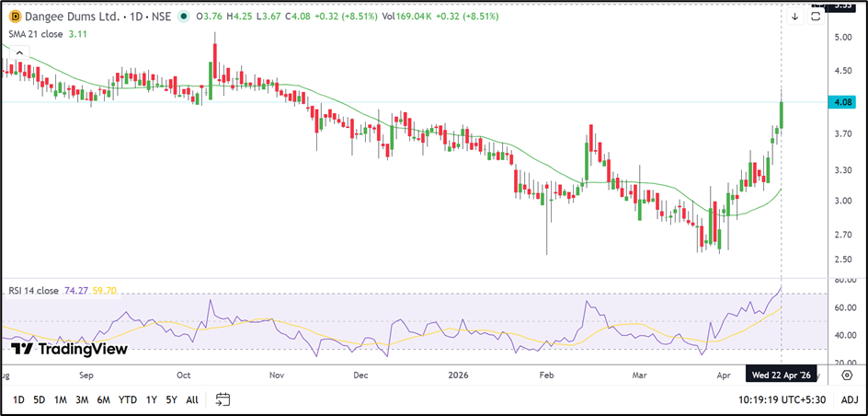Open chart settings gear near time axis
This screenshot has width=868, height=416.
tap(847, 375)
